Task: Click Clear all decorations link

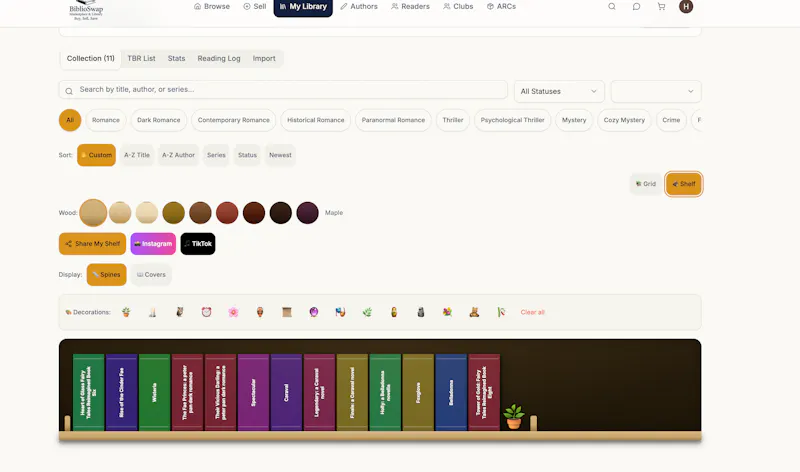Action: pyautogui.click(x=533, y=312)
